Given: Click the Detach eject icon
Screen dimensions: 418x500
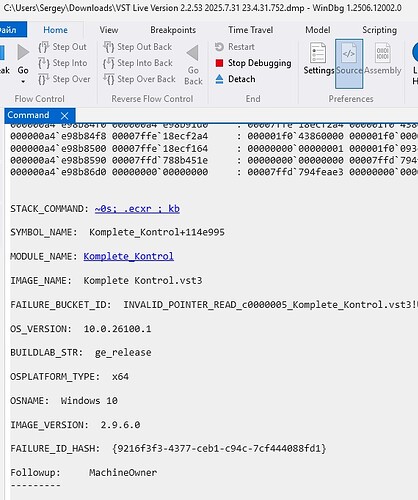Looking at the screenshot, I should [x=219, y=79].
